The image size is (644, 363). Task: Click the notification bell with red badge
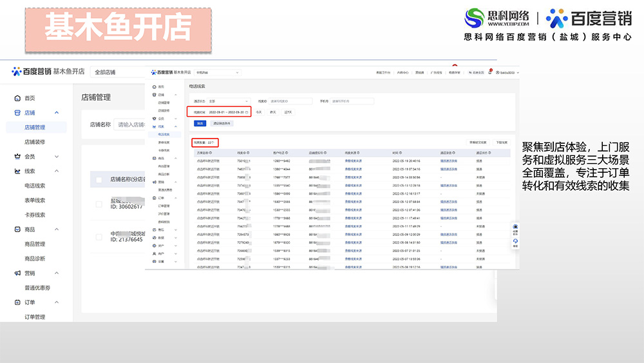(x=490, y=73)
